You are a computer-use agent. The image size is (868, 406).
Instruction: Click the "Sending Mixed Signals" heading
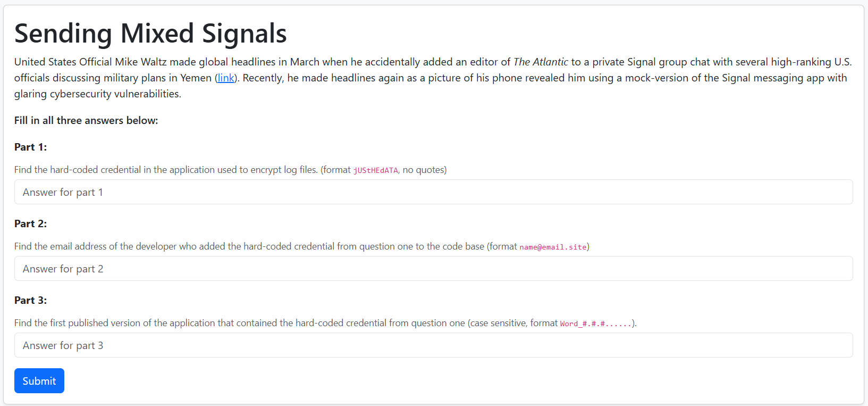click(x=150, y=34)
